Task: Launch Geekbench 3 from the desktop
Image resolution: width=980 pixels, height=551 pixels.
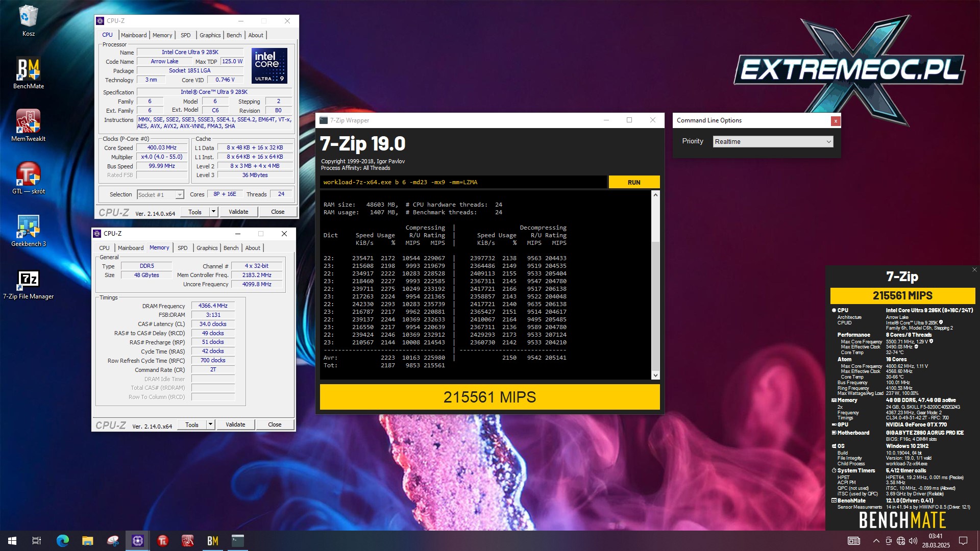Action: coord(28,231)
